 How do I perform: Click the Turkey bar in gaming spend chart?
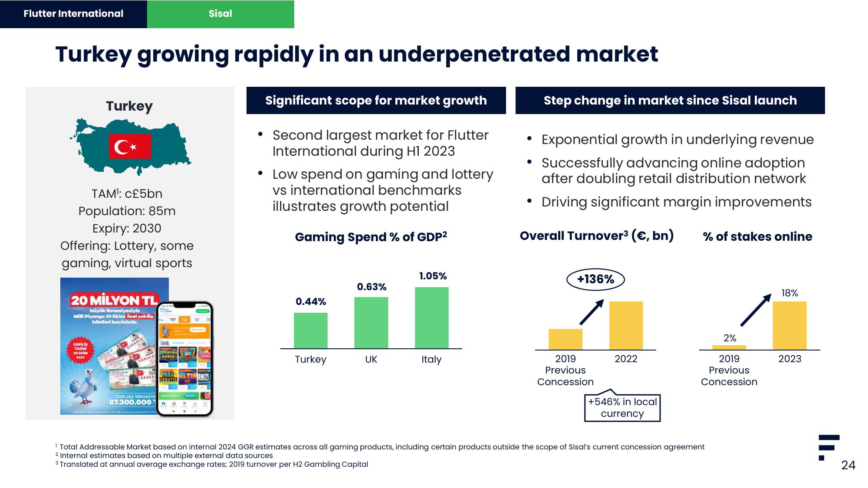point(309,330)
